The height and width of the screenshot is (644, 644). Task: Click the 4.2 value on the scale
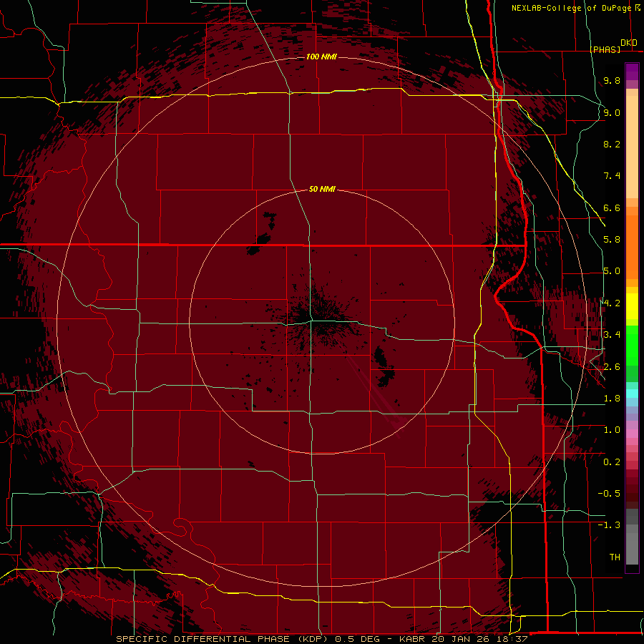pos(612,303)
